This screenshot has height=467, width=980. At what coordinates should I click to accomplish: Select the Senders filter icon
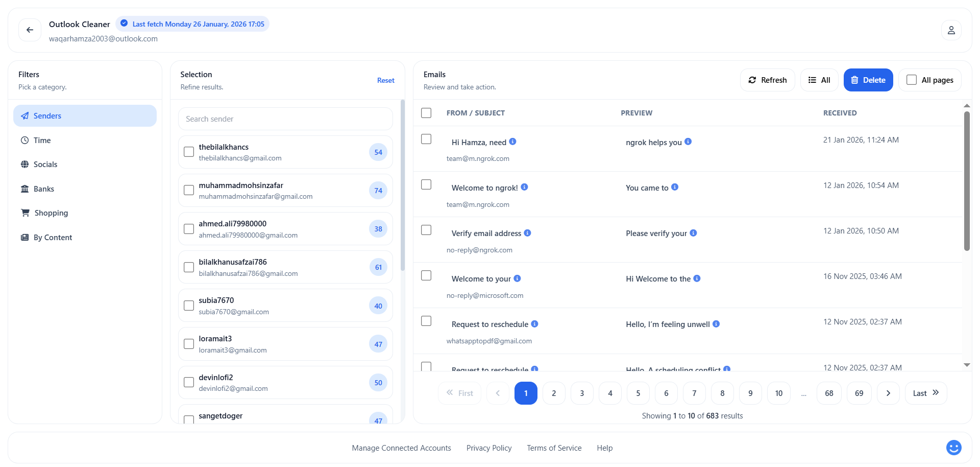coord(24,115)
